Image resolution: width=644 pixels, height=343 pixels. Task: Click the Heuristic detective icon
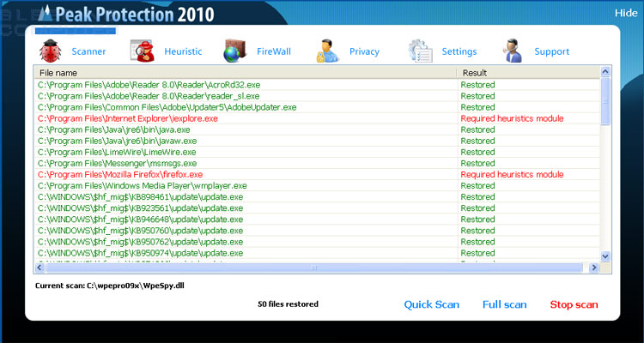(142, 51)
